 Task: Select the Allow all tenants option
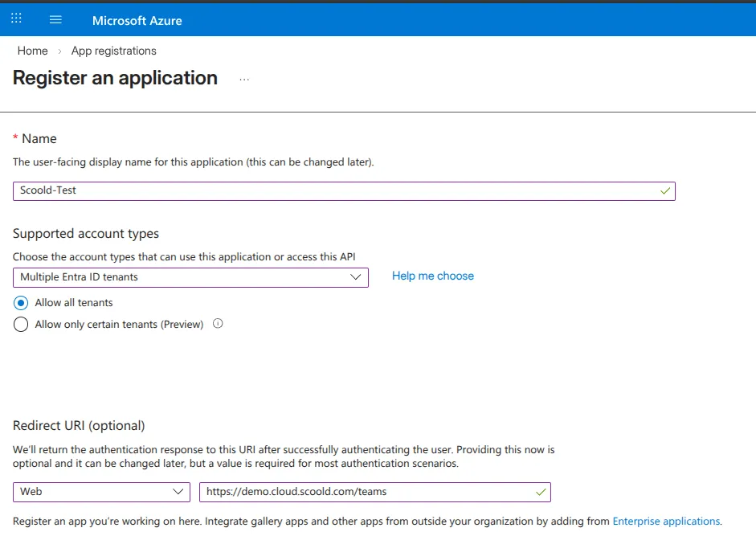(x=20, y=303)
